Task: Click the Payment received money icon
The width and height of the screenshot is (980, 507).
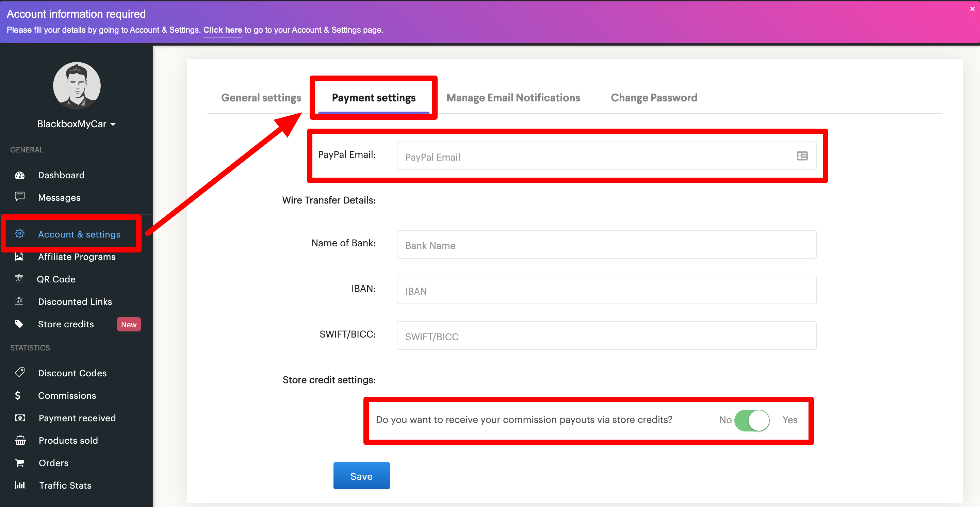Action: pos(20,418)
